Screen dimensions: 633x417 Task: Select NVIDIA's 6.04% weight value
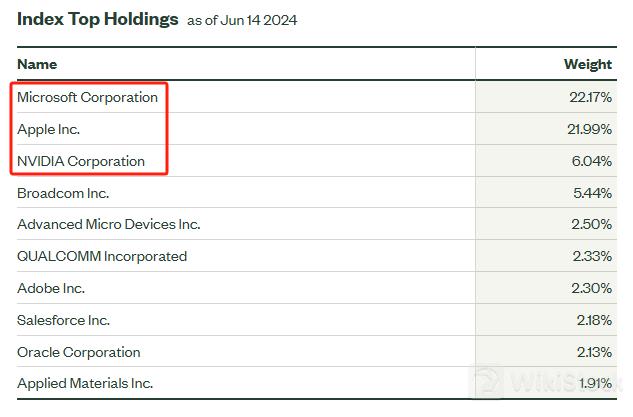[592, 161]
